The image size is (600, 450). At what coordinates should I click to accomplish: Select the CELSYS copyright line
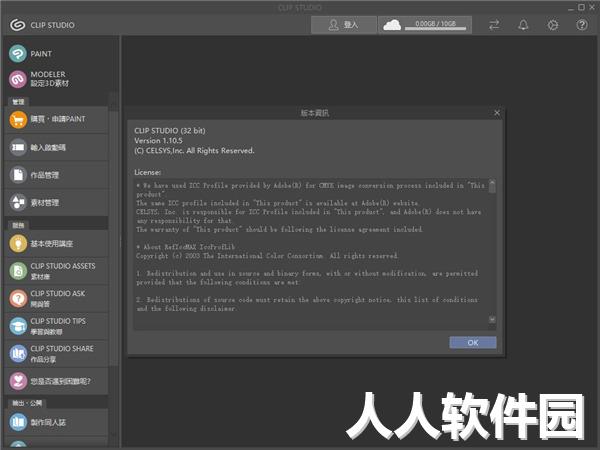pyautogui.click(x=194, y=151)
